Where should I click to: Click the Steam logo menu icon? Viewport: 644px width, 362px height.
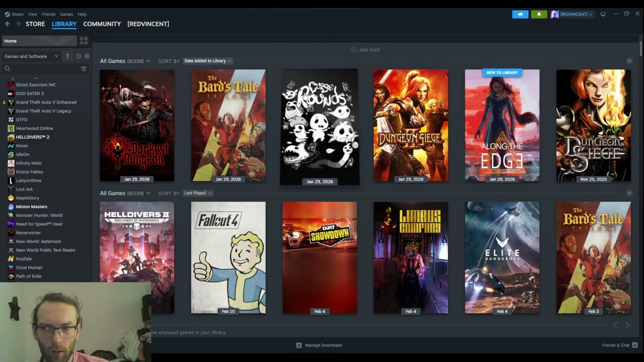[7, 14]
